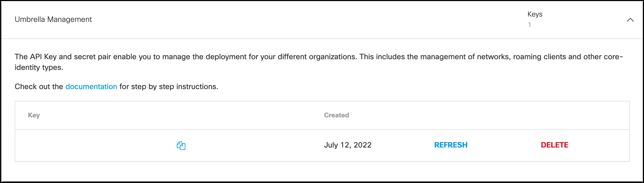Copy the API key to clipboard
The image size is (644, 183).
[x=181, y=146]
